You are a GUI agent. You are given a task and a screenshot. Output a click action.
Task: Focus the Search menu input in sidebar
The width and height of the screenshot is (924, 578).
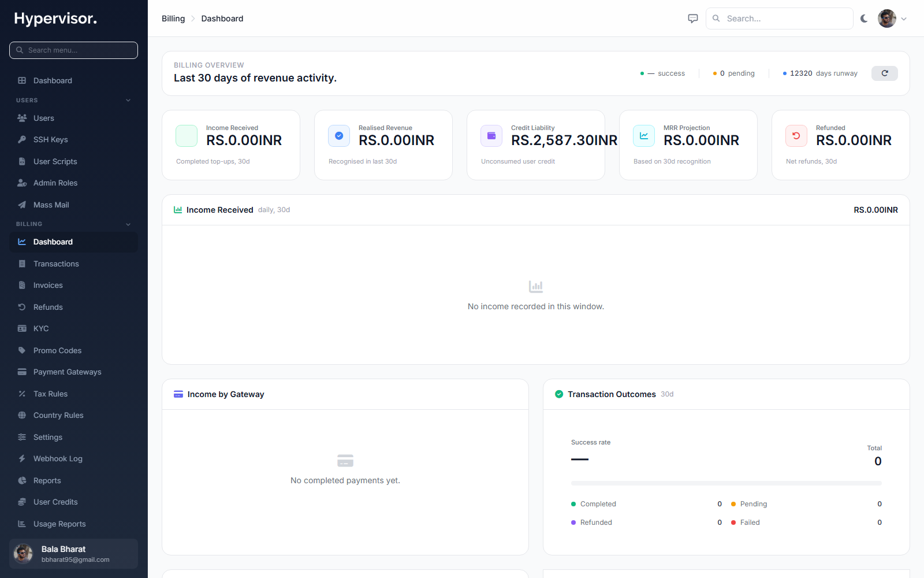73,50
